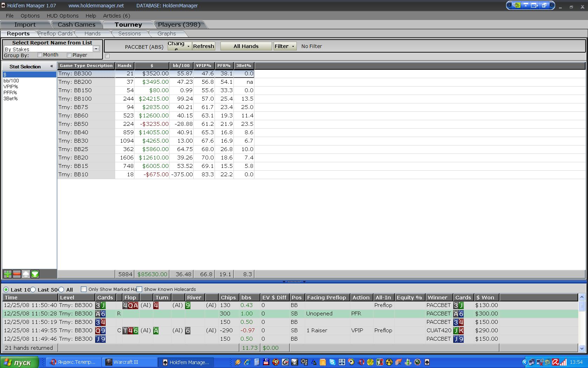Open Skype from the quick launch bar
Viewport: 588px width, 368px height.
pos(332,362)
